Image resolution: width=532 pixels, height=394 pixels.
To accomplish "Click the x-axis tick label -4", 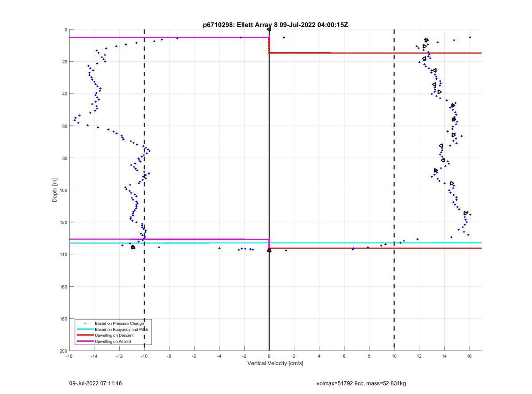I will (x=219, y=356).
